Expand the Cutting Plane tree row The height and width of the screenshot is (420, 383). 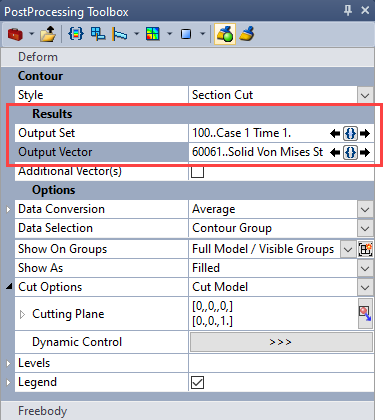(x=22, y=314)
